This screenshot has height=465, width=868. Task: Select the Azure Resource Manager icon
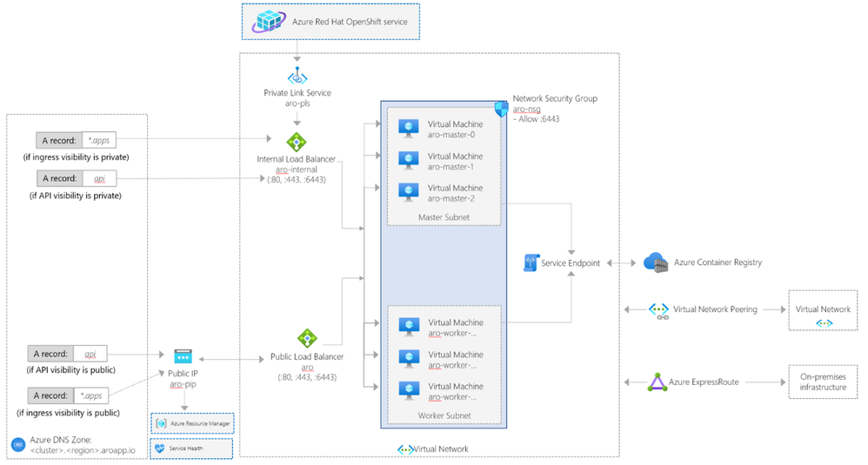(161, 423)
